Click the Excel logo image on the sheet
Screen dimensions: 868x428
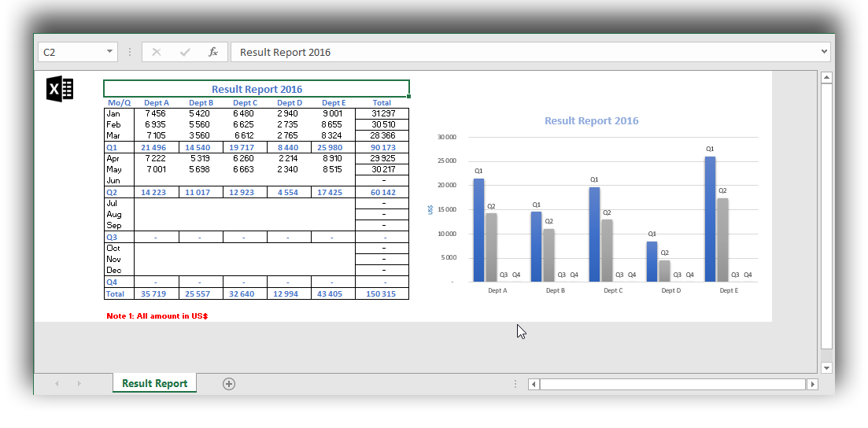(x=60, y=89)
